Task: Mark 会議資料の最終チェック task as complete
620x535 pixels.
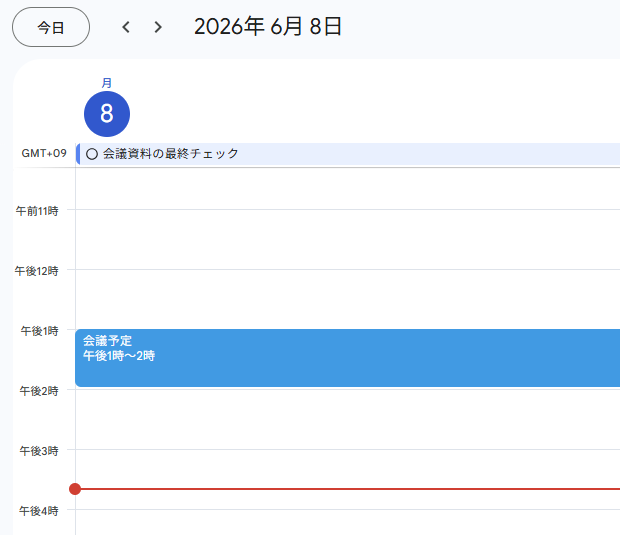Action: 92,154
